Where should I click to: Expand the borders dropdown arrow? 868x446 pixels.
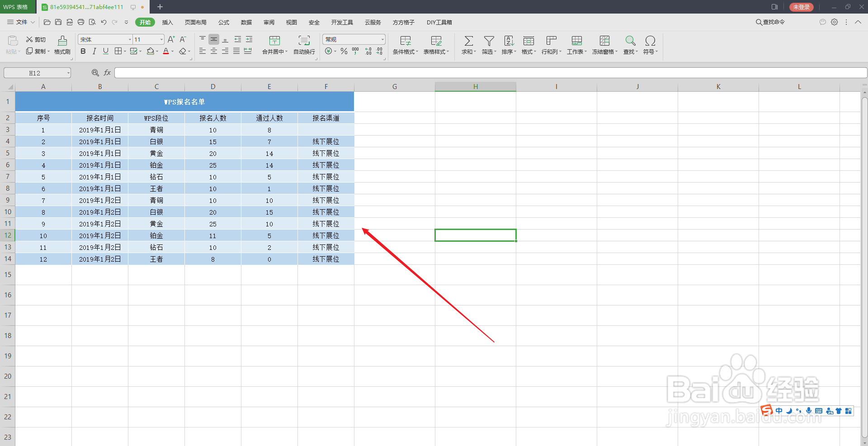point(125,52)
